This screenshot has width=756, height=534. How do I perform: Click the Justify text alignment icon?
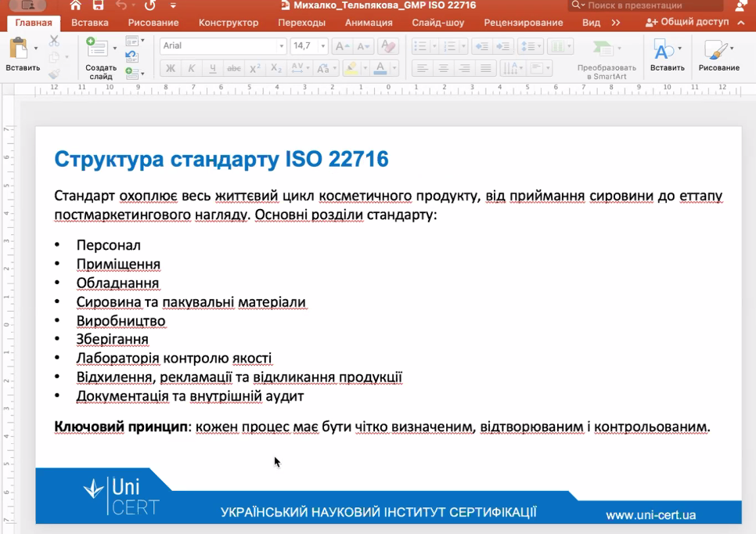tap(485, 69)
